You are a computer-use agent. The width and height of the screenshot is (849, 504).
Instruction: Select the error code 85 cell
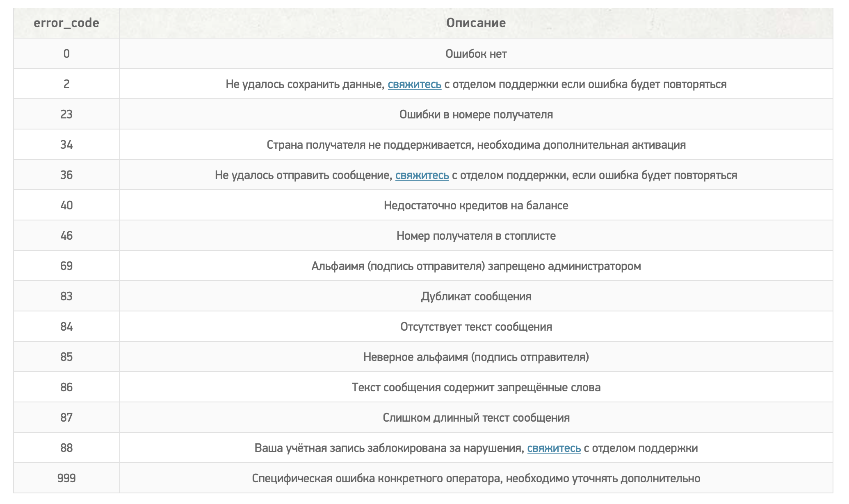tap(66, 357)
